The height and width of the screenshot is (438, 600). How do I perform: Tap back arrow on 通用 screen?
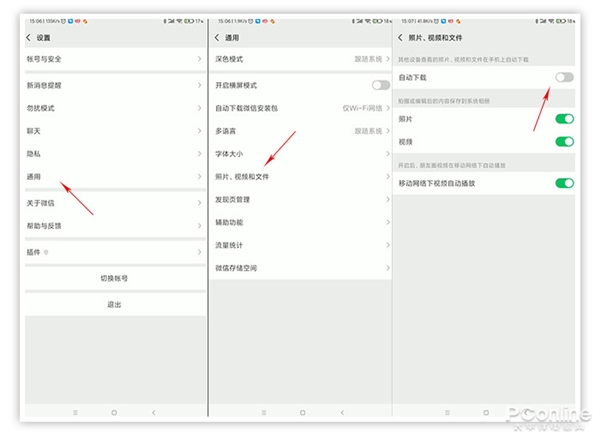[216, 37]
